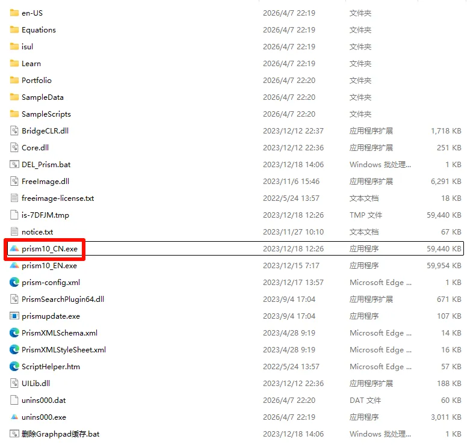The width and height of the screenshot is (476, 448).
Task: Select the unins000.dat file name
Action: click(x=44, y=400)
